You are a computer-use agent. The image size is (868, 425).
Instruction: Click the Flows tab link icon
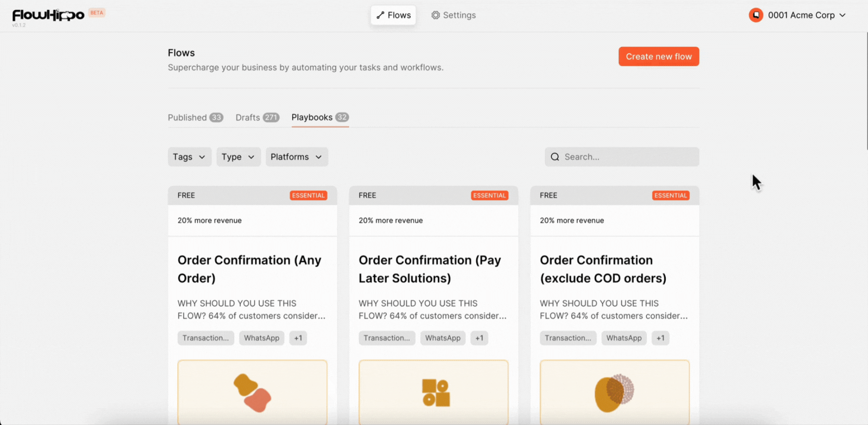[380, 15]
